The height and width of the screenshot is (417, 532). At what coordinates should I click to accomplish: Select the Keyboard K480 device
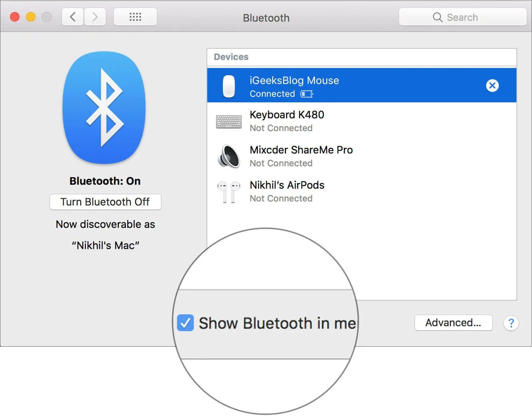tap(362, 121)
